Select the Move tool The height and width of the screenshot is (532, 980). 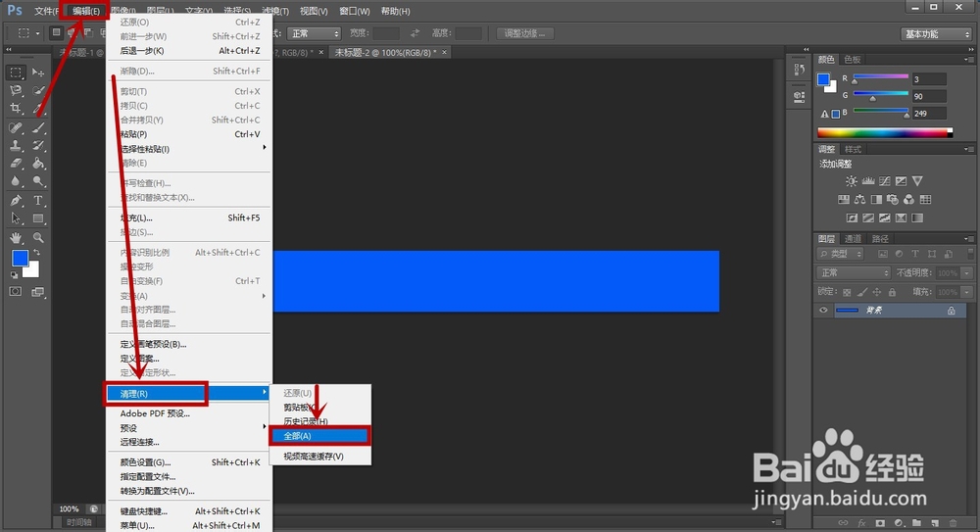click(38, 73)
